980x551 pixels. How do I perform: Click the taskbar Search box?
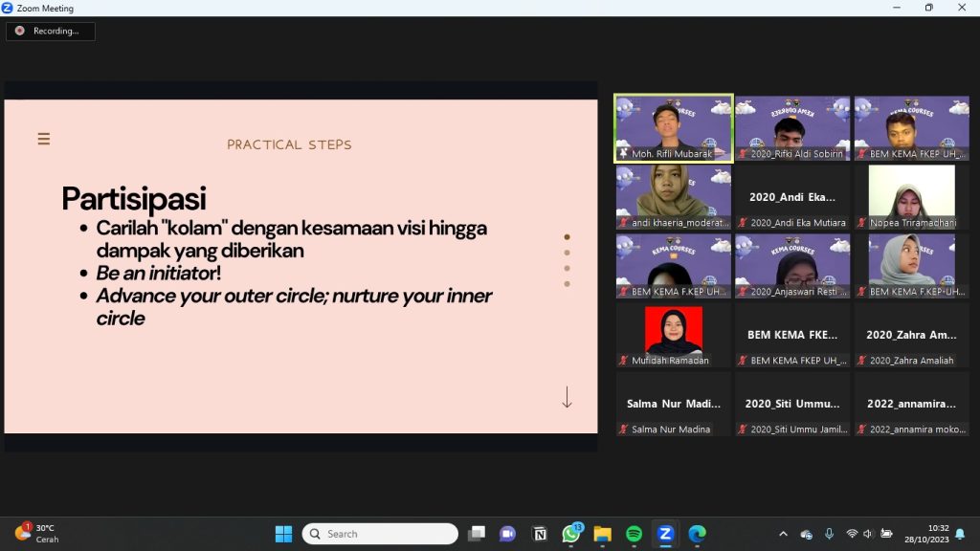tap(381, 534)
